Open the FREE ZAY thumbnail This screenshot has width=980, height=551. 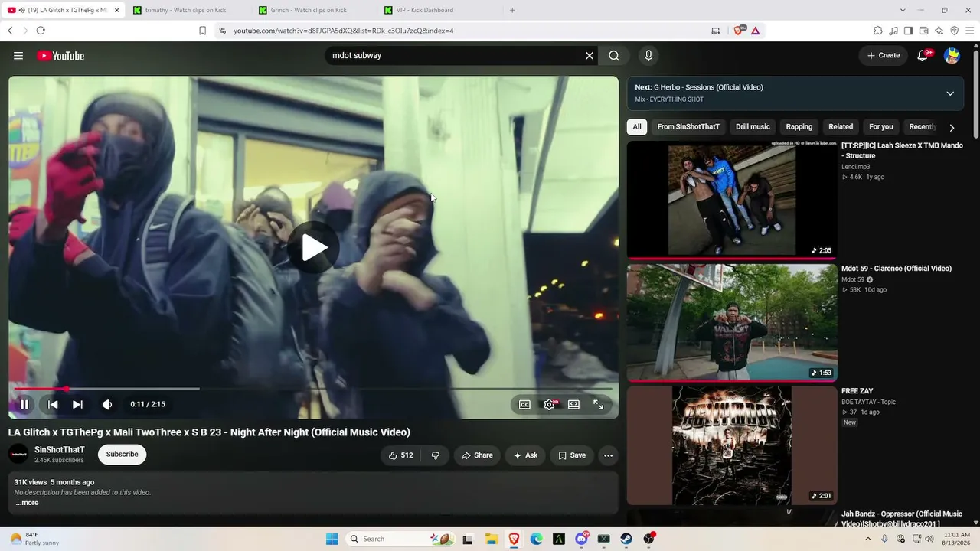tap(732, 445)
